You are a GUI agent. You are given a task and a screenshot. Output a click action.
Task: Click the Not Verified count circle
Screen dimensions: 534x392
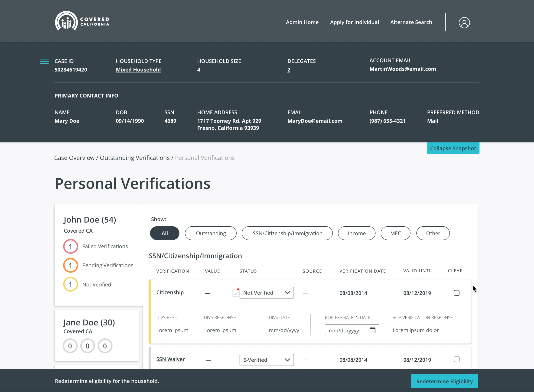coord(71,284)
